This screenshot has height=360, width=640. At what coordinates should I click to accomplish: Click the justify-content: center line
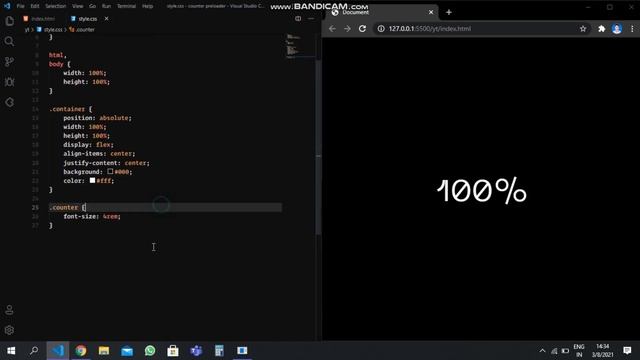tap(106, 163)
